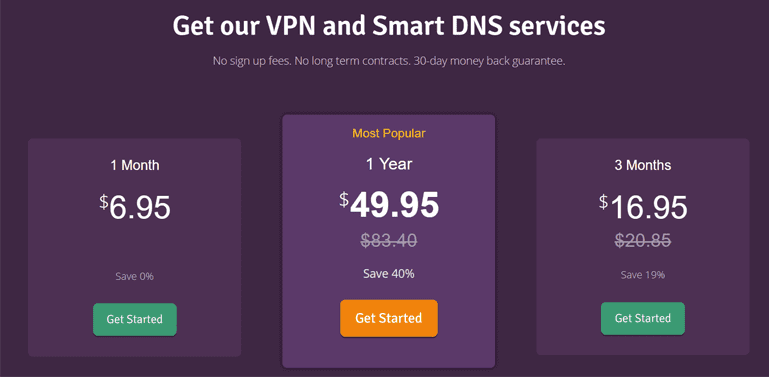Click the Save 40% text
The height and width of the screenshot is (377, 769).
pyautogui.click(x=389, y=274)
